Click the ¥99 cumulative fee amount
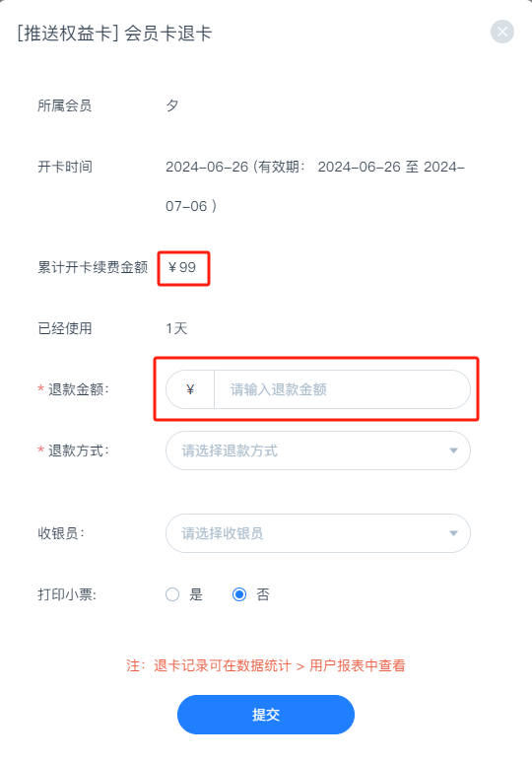 [182, 267]
